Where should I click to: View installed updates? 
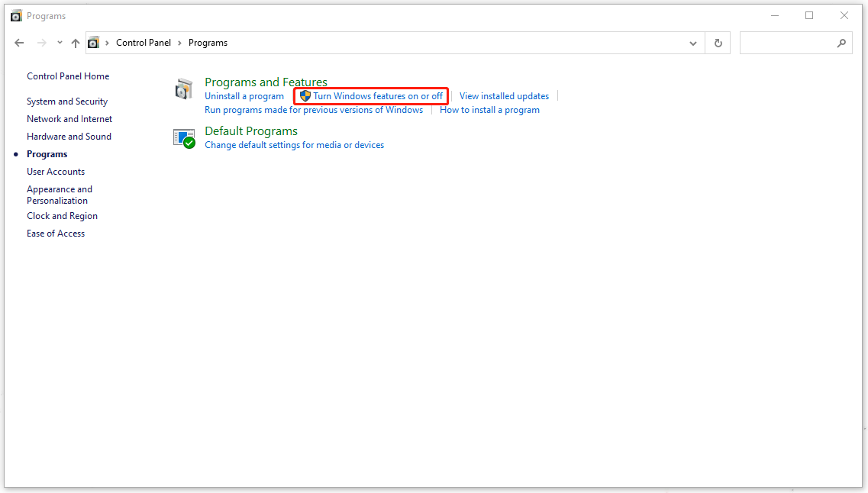pos(504,95)
